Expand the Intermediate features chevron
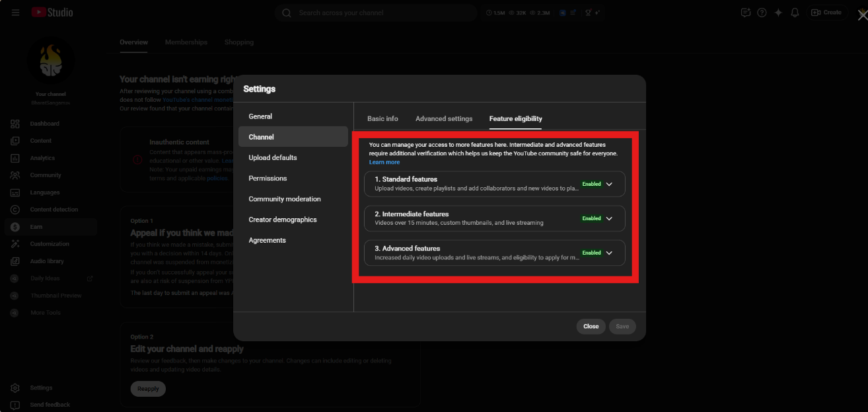Viewport: 868px width, 412px height. [609, 219]
